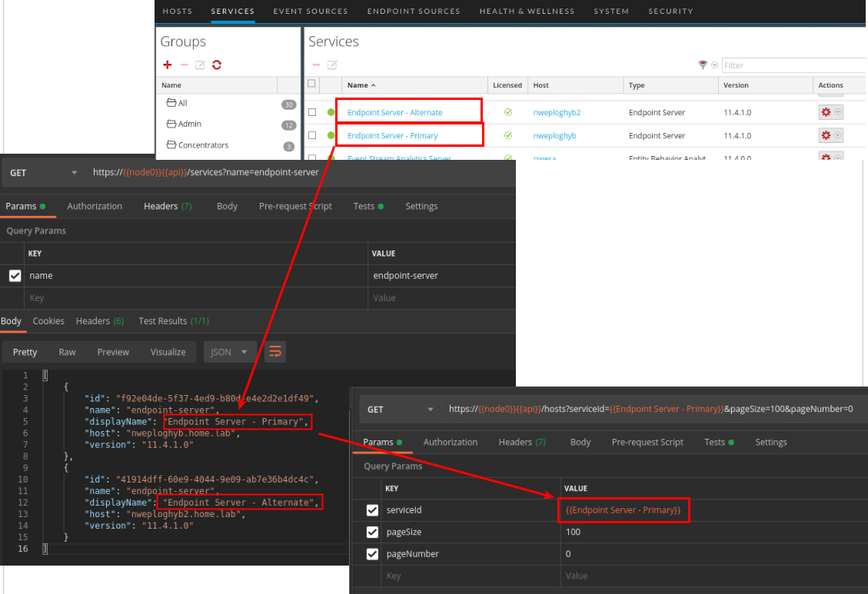Uncheck the name query param checkbox
868x594 pixels.
(15, 276)
